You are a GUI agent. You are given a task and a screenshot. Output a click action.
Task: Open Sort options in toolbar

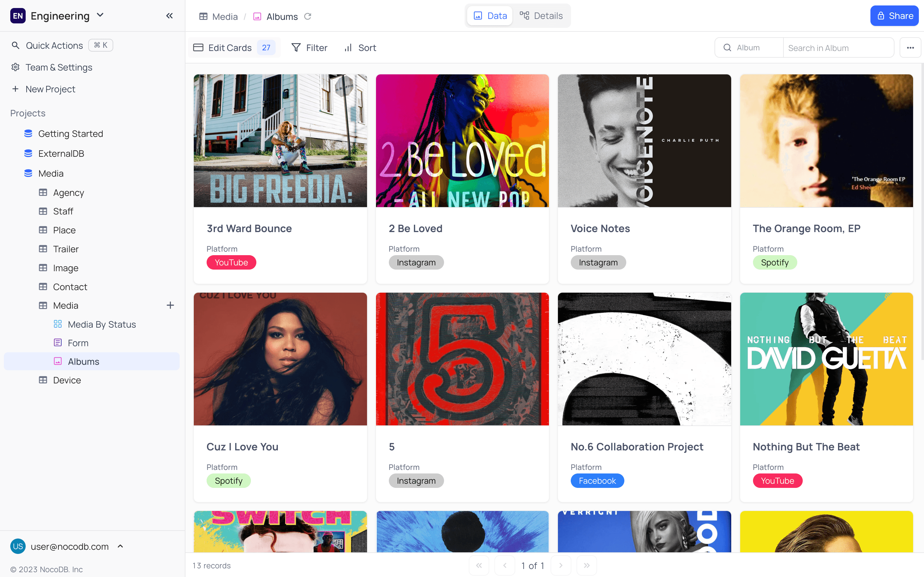[360, 48]
